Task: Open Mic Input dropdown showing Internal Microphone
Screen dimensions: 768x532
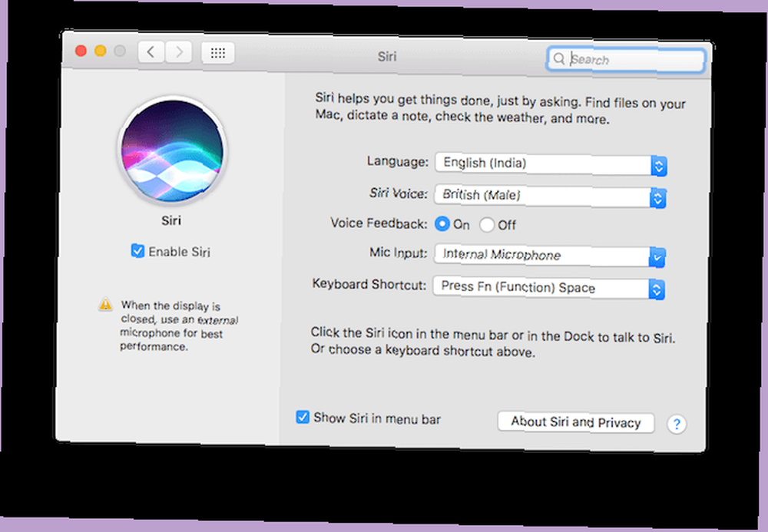Action: (x=550, y=256)
